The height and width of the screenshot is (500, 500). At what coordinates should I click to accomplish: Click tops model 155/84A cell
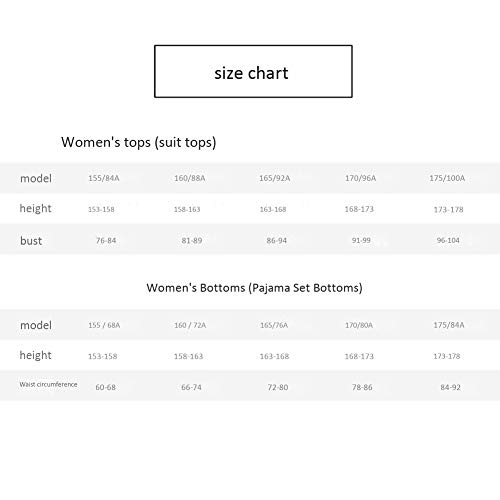coord(104,178)
